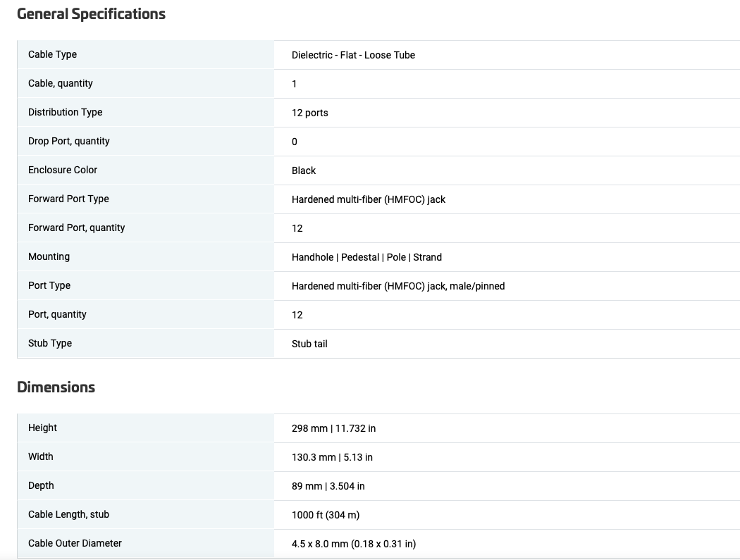This screenshot has height=560, width=740.
Task: Select the Stub Type value Stub tail
Action: [x=309, y=344]
